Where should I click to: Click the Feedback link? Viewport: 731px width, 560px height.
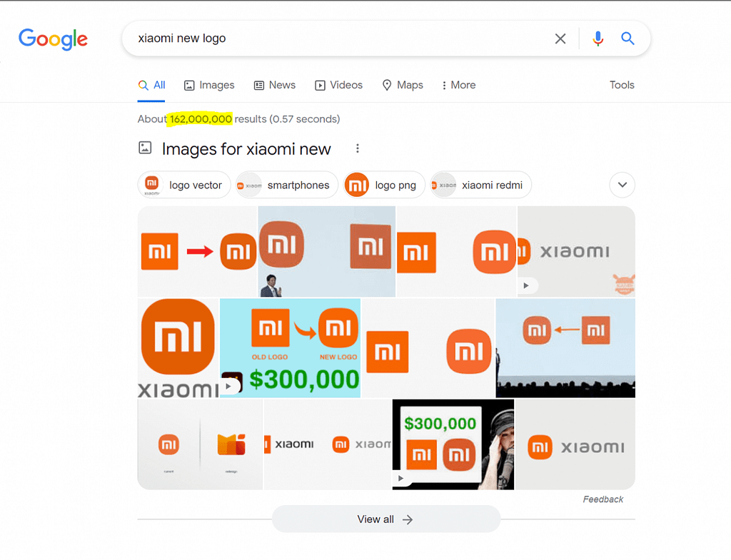click(x=603, y=499)
